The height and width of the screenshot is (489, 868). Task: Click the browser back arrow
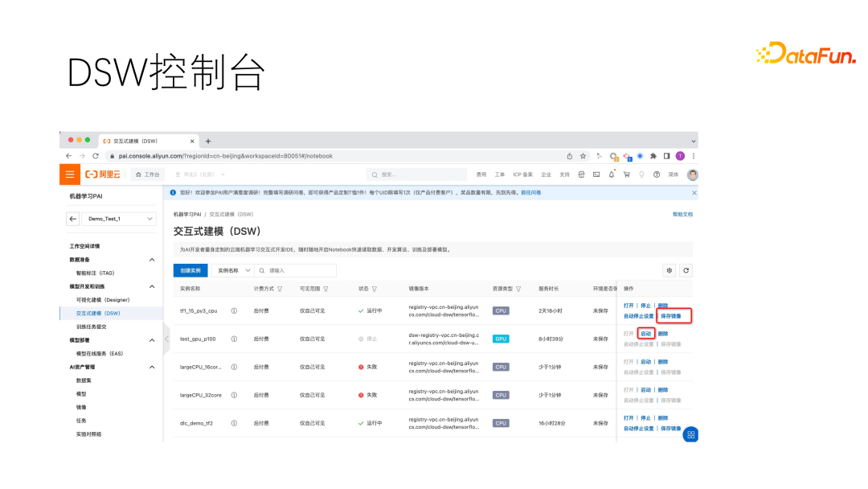coord(68,156)
